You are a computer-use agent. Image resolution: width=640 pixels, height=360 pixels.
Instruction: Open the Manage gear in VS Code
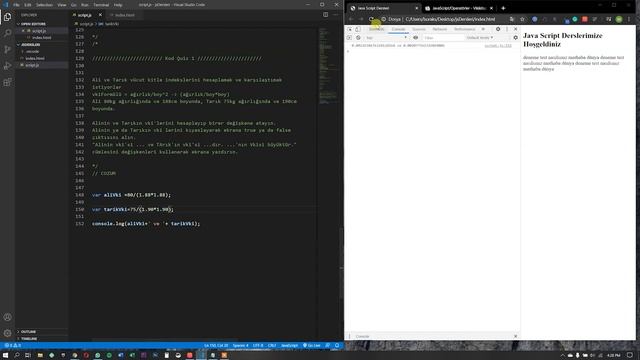click(x=7, y=333)
